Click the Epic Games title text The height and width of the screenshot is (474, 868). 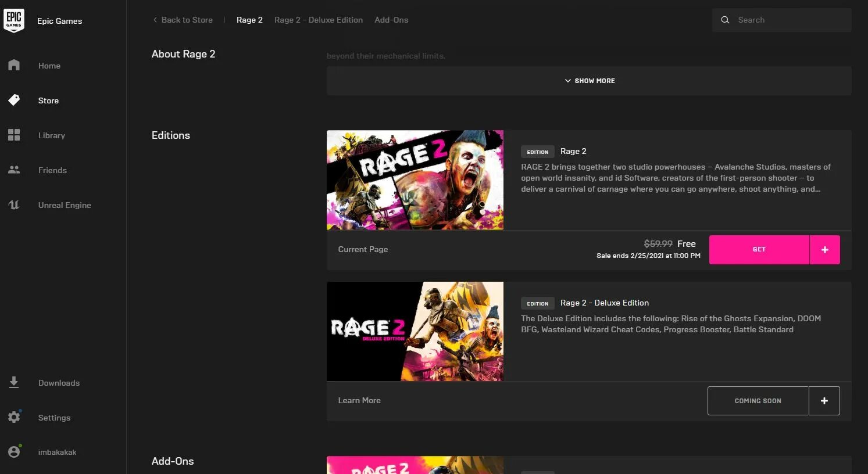coord(59,21)
